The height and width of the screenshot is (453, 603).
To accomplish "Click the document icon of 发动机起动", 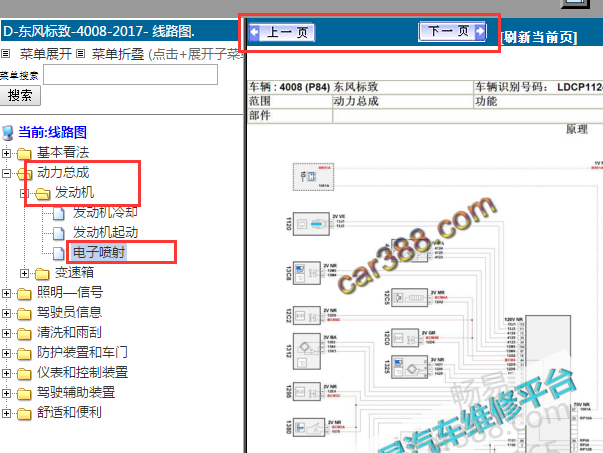I will [x=58, y=233].
